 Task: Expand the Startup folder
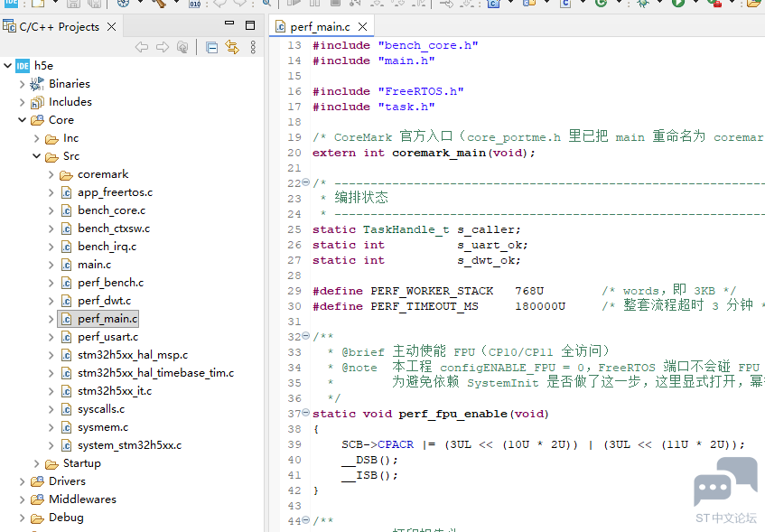click(37, 463)
